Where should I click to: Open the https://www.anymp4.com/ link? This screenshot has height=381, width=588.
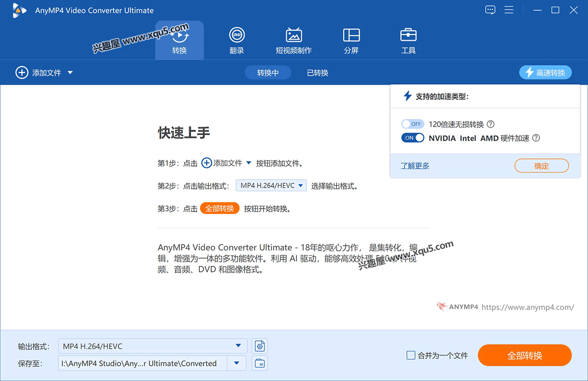point(528,307)
